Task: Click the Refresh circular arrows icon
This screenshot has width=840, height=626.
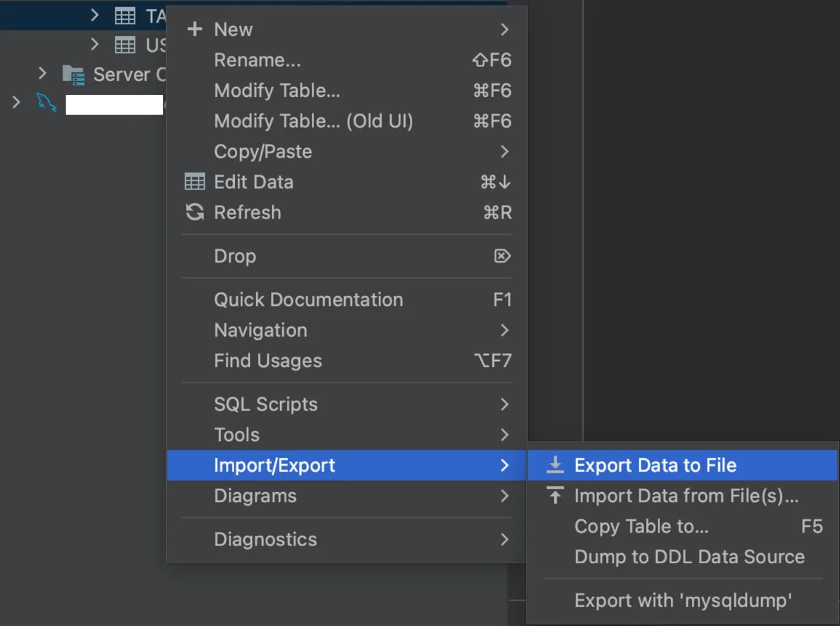Action: tap(195, 212)
